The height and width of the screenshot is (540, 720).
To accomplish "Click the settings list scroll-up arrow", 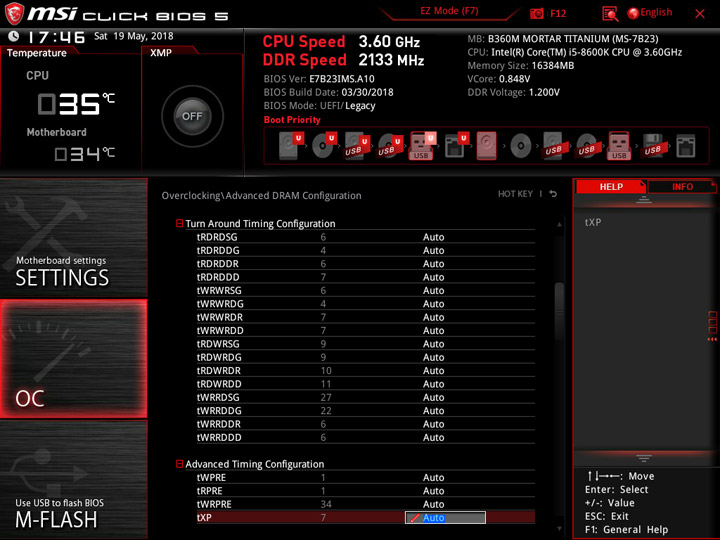I will point(559,225).
